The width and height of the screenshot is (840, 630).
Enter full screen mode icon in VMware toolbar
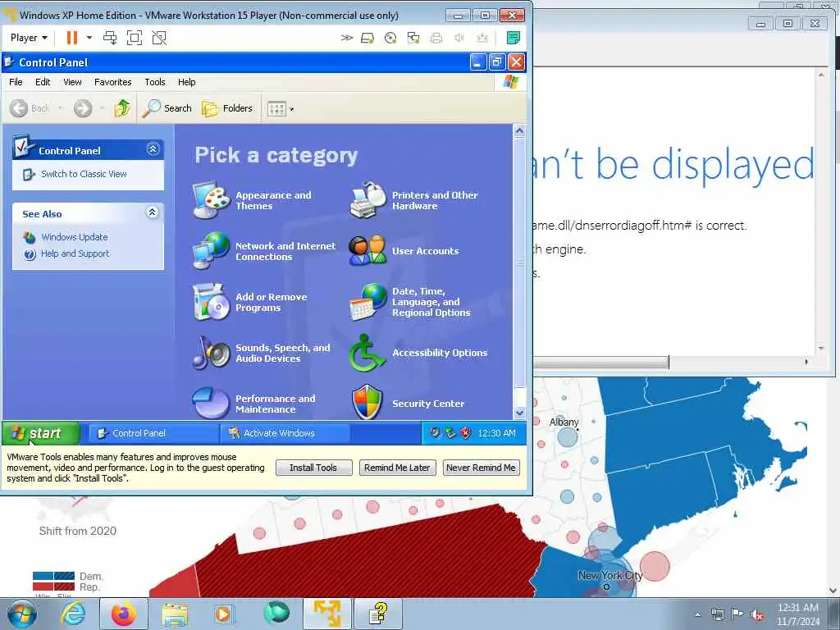coord(135,38)
